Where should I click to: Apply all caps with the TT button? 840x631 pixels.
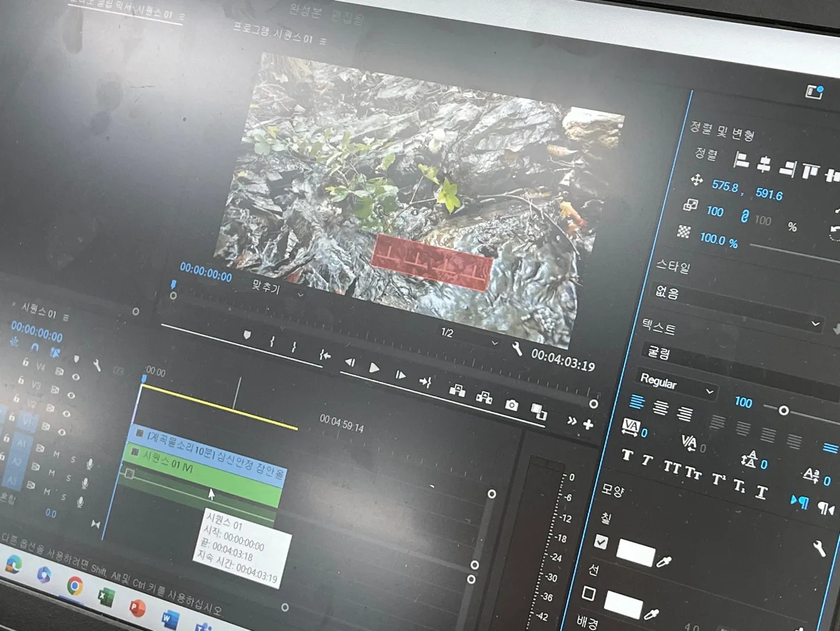pos(672,467)
